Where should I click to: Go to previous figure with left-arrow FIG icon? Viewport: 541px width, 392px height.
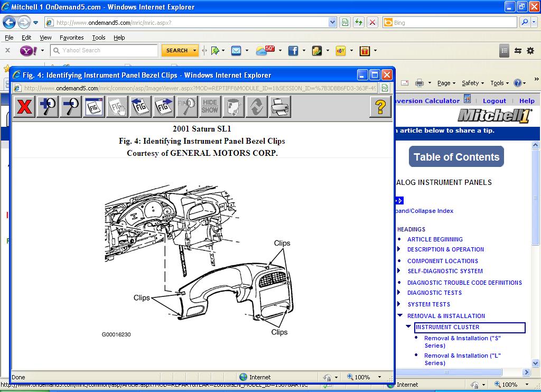pos(141,107)
